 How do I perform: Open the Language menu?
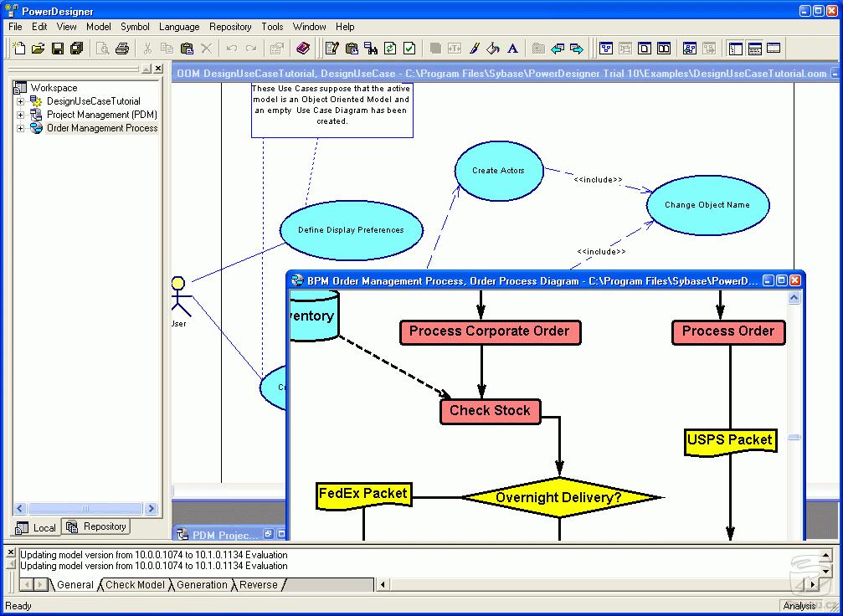pyautogui.click(x=179, y=26)
